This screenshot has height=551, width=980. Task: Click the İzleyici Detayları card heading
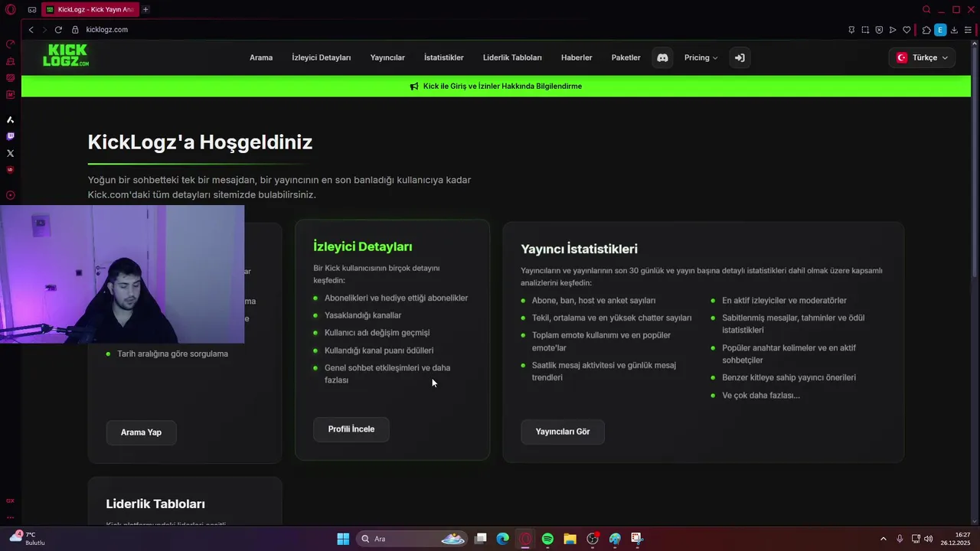tap(363, 246)
